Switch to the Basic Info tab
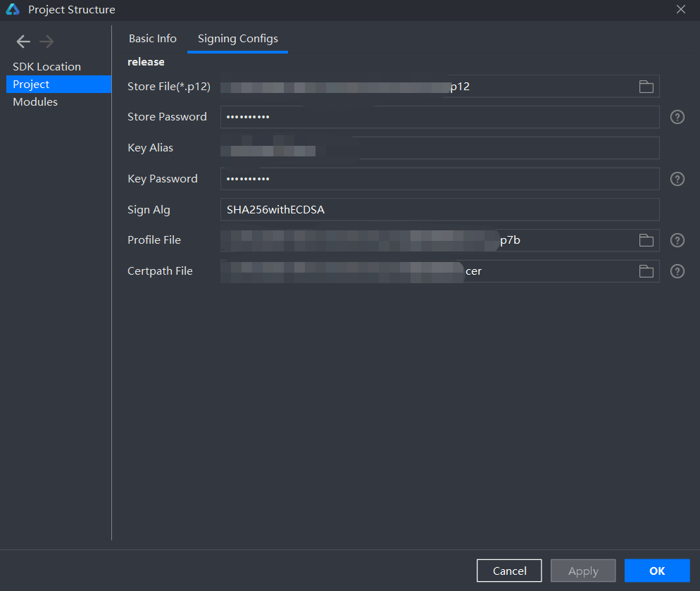700x591 pixels. [153, 39]
